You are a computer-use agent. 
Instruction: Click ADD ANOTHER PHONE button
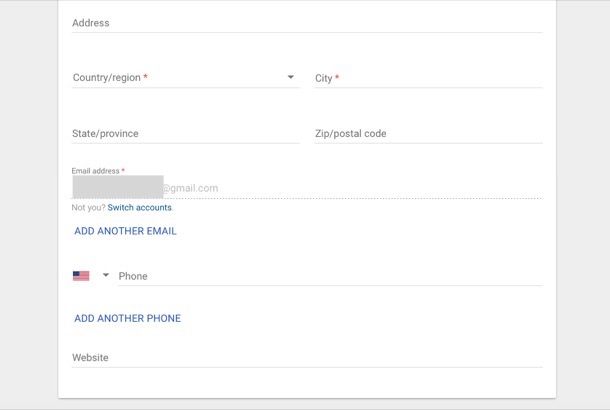click(x=128, y=318)
